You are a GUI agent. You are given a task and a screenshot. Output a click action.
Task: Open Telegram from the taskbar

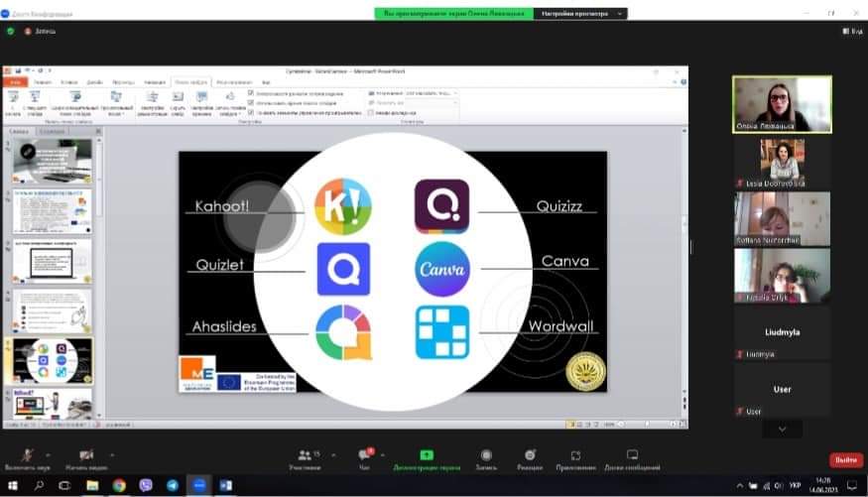[173, 485]
